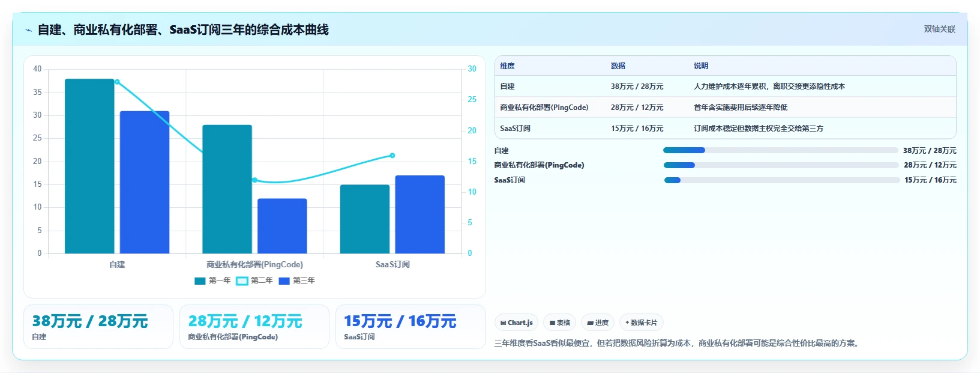This screenshot has height=373, width=980.
Task: Click the 商业私有化部署(PingCode) progress bar
Action: click(x=781, y=165)
